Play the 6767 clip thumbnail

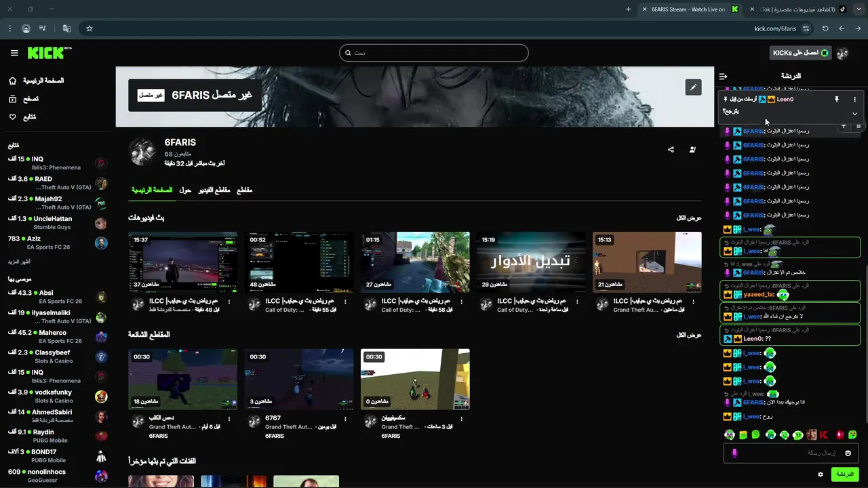(x=299, y=380)
